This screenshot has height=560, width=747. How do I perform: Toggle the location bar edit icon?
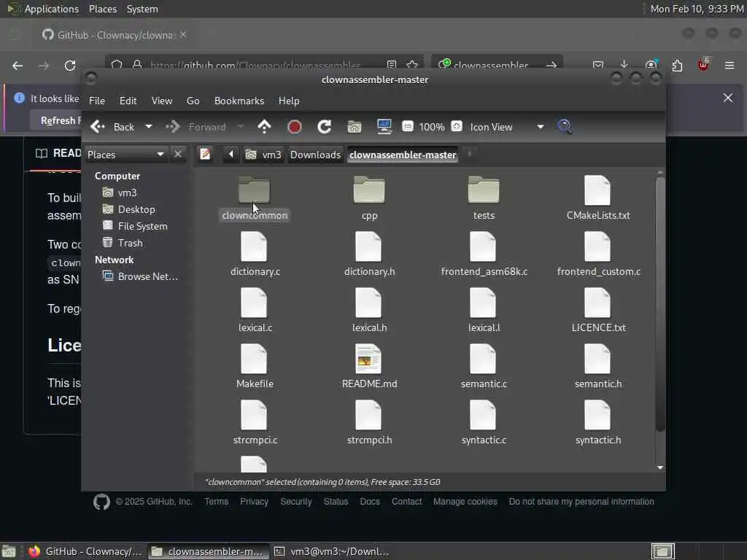[206, 154]
